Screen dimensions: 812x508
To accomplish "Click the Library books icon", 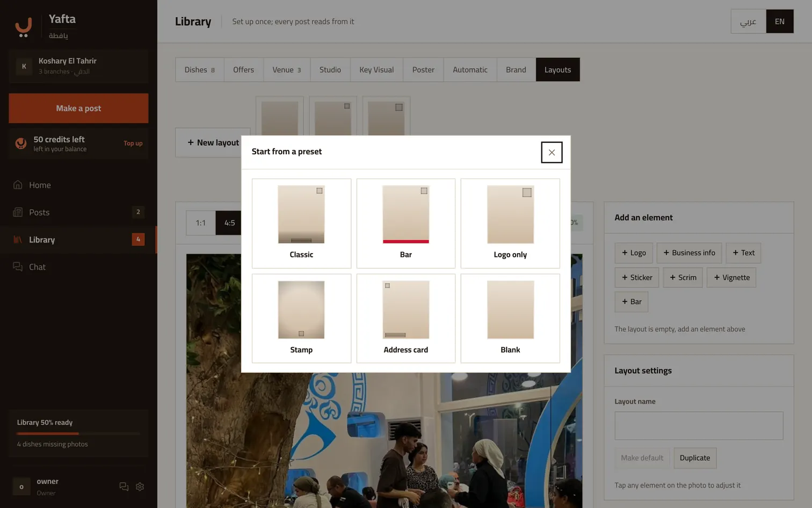I will click(x=18, y=240).
